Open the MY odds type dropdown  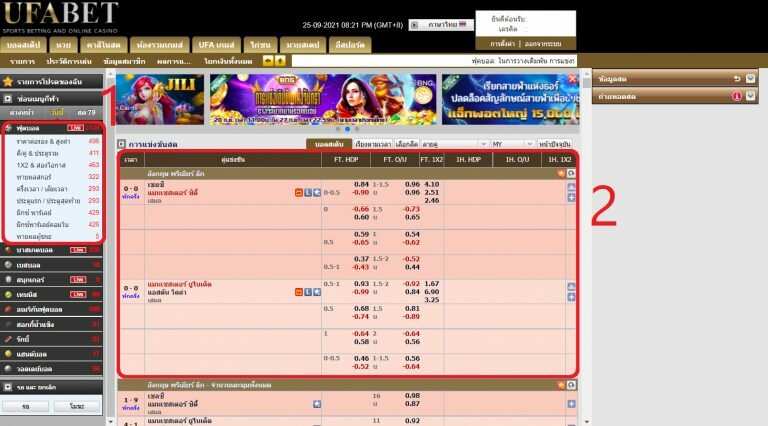click(x=512, y=144)
